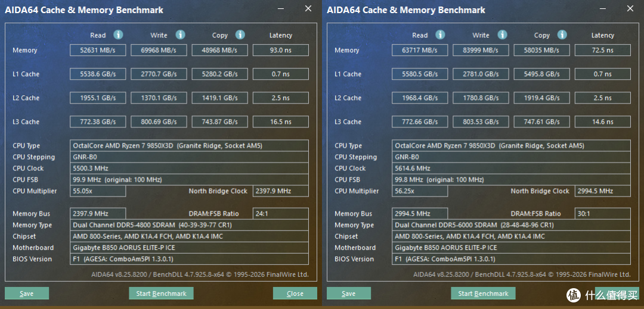Select the 48968 MB/s memory copy value
The height and width of the screenshot is (309, 644).
[219, 51]
